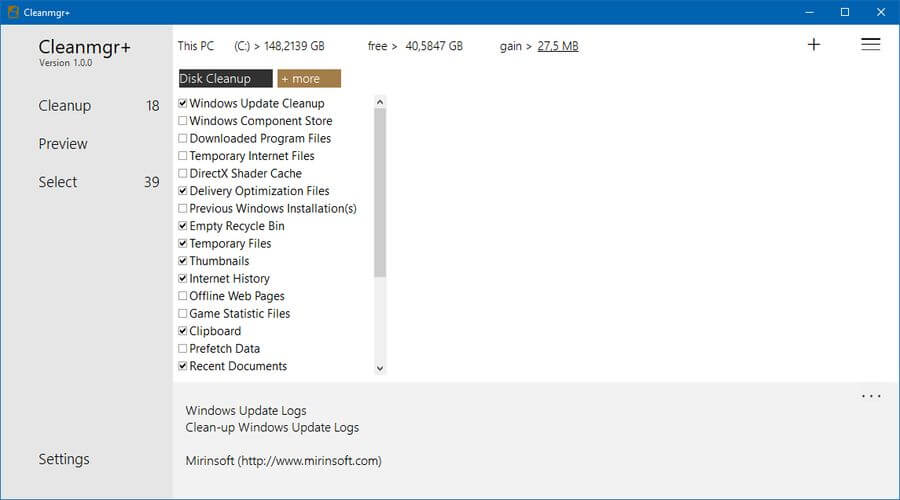Click the scroll down arrow of the list
Image resolution: width=900 pixels, height=500 pixels.
pyautogui.click(x=379, y=369)
